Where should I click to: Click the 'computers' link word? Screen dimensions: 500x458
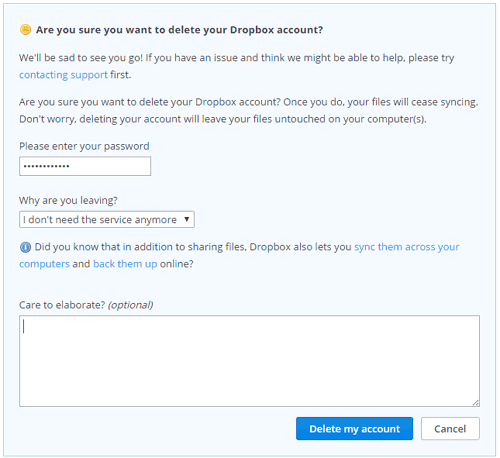[44, 264]
